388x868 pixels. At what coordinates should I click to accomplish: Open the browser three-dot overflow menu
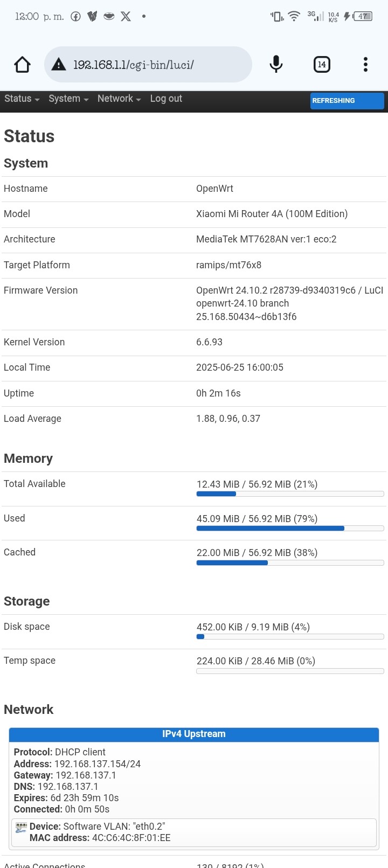[x=365, y=65]
